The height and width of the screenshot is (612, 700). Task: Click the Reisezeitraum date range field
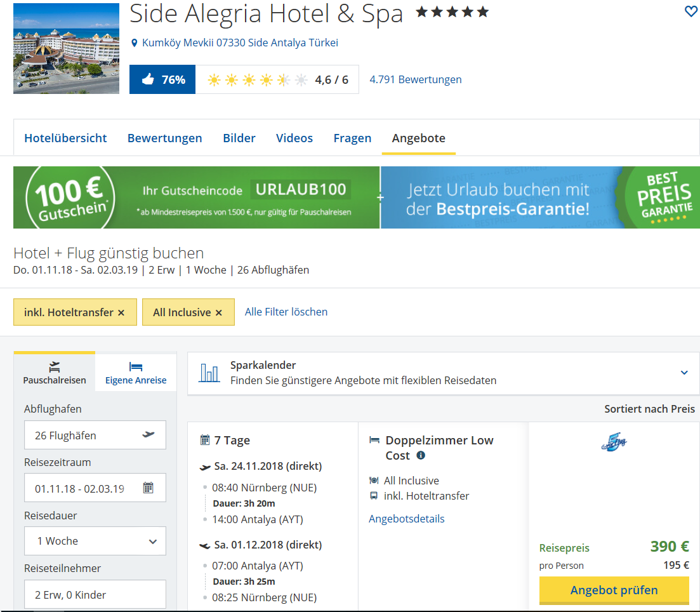point(95,488)
